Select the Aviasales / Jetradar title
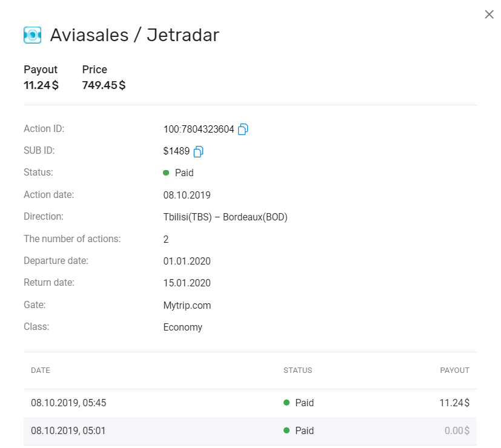 tap(134, 35)
